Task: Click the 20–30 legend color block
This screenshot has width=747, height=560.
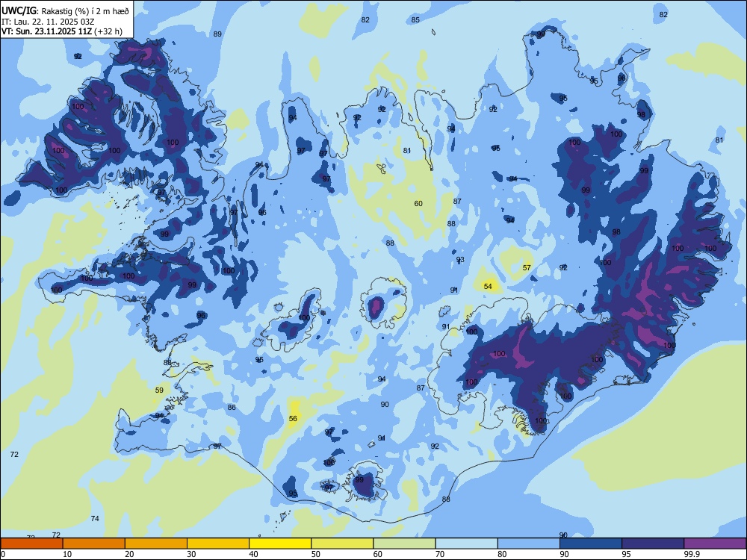Action: (156, 544)
